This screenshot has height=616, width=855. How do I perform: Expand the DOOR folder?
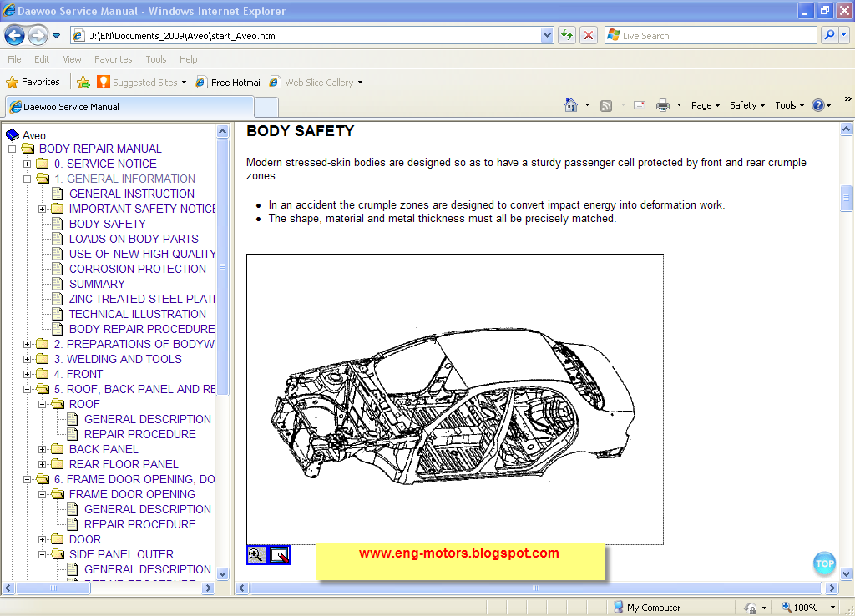[42, 539]
